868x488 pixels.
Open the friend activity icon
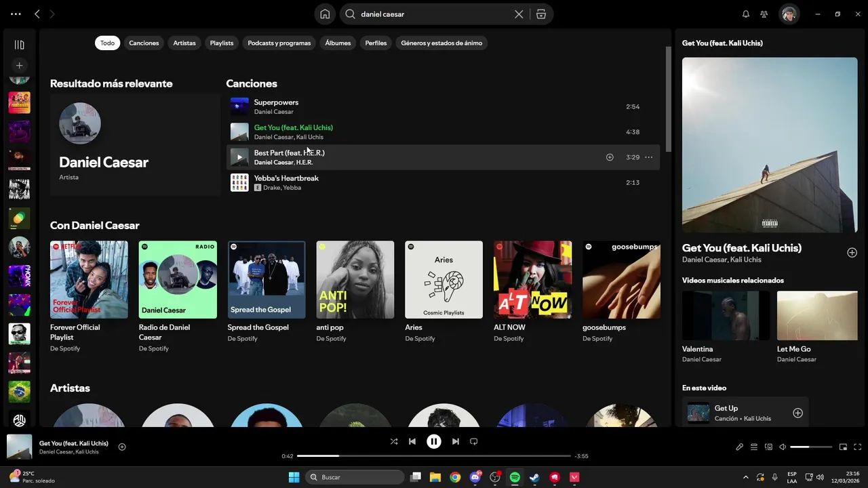point(764,14)
